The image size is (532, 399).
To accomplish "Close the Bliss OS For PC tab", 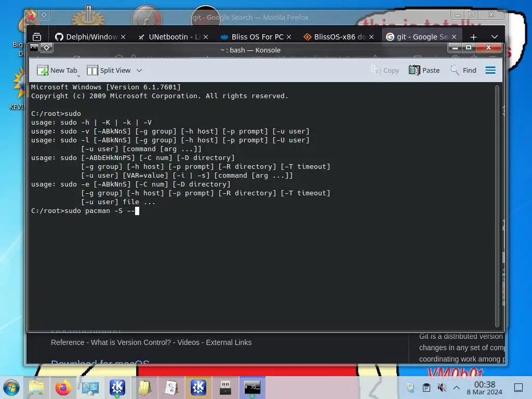I will click(289, 37).
